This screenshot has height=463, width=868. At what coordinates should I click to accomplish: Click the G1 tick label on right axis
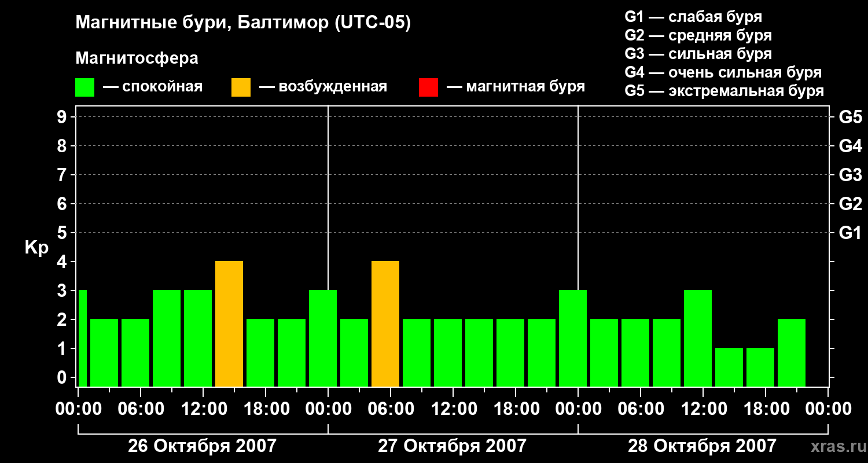point(850,233)
